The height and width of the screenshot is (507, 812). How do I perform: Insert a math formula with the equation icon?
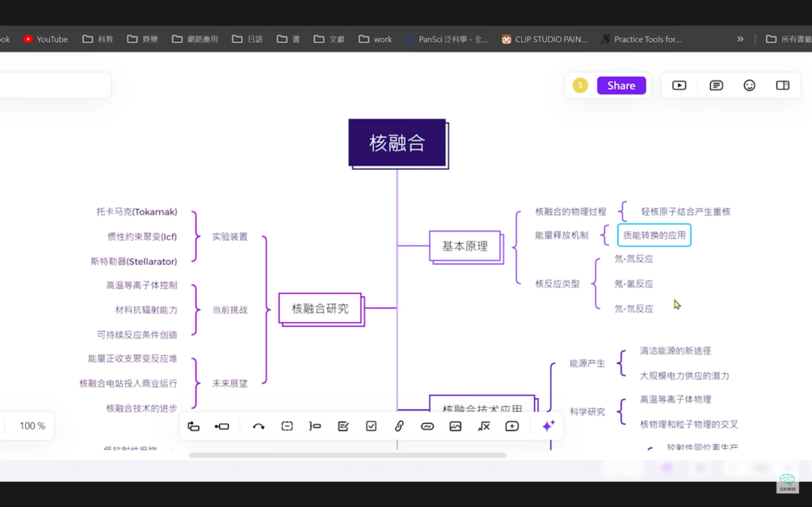[x=484, y=426]
